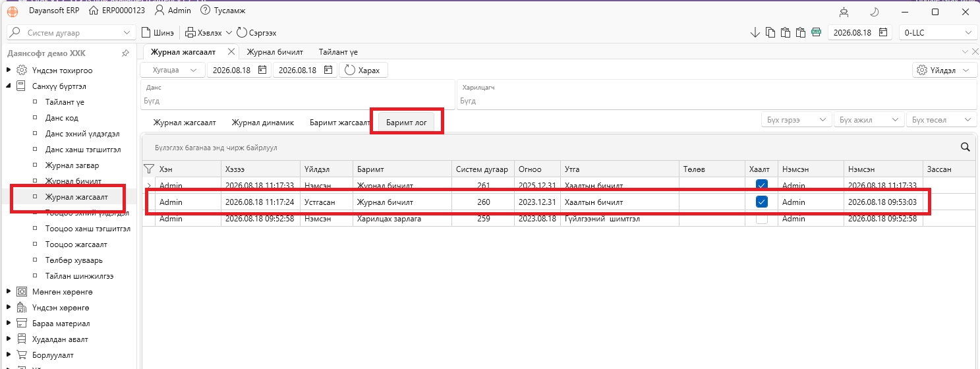Viewport: 980px width, 369px height.
Task: Open calendar for top toolbar date
Action: (883, 32)
